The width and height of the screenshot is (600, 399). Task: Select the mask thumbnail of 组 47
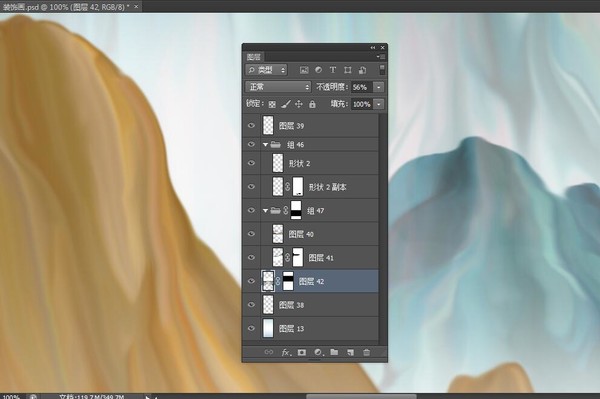[296, 210]
